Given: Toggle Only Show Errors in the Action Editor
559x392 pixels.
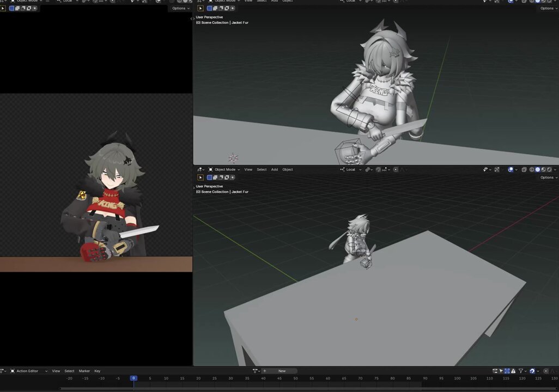Looking at the screenshot, I should (x=513, y=371).
